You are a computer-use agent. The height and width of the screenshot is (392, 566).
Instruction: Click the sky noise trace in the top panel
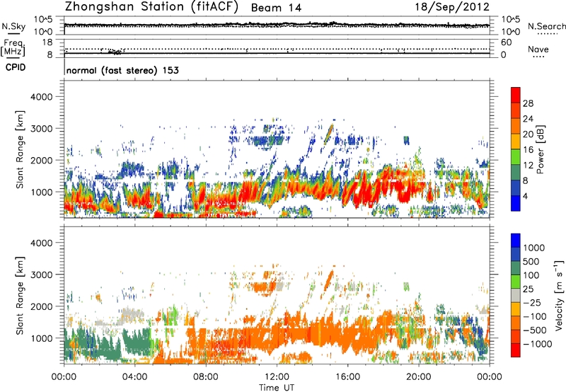(277, 25)
